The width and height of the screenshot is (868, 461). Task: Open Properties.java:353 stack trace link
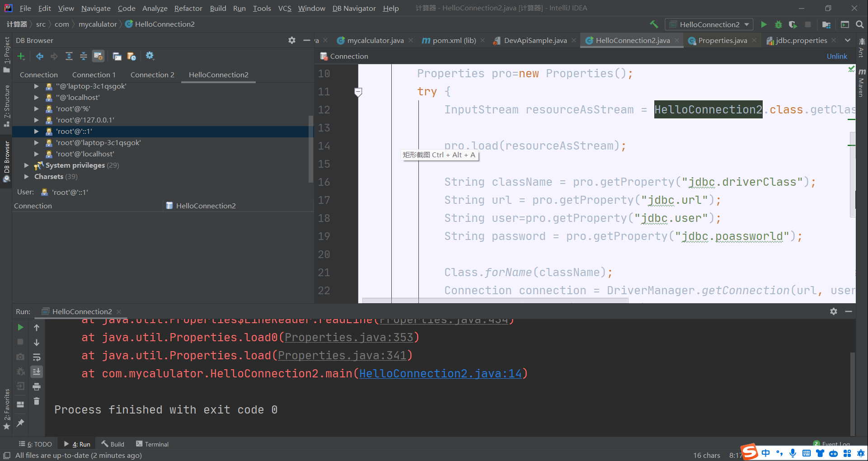tap(349, 338)
